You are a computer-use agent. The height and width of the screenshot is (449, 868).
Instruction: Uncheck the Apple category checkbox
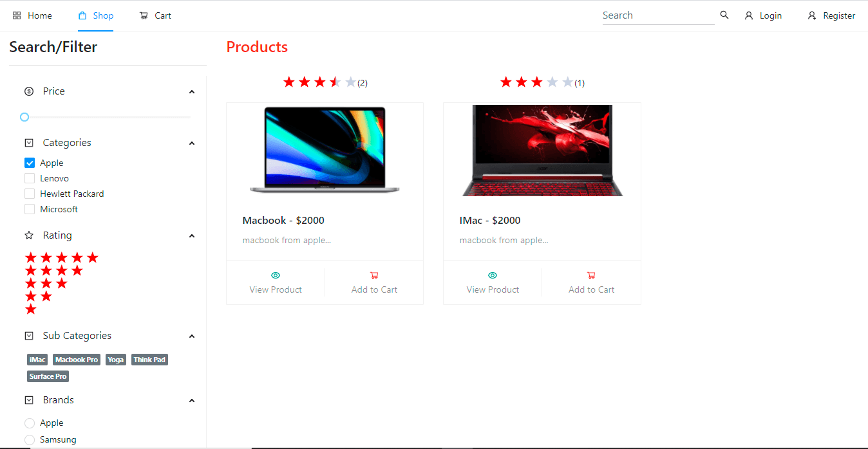click(x=30, y=163)
